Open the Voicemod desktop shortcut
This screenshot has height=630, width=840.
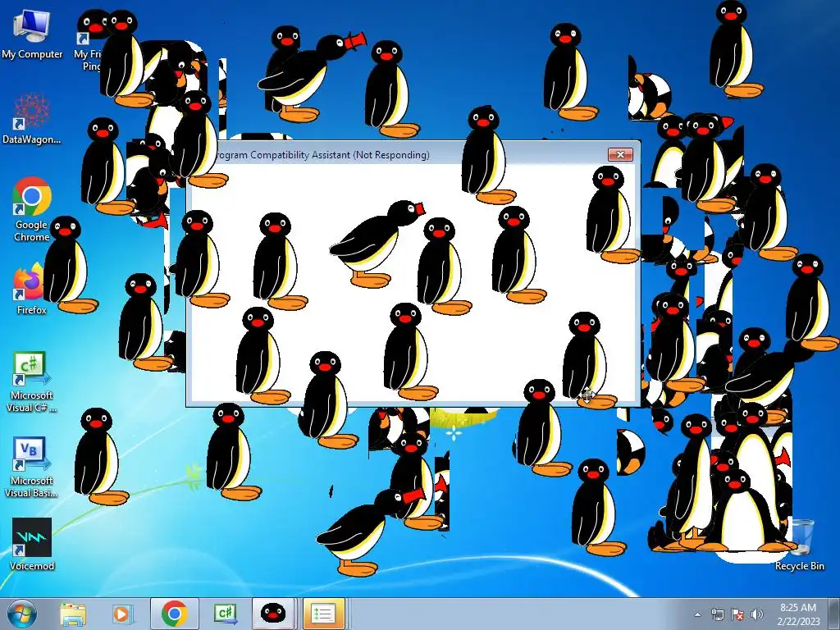coord(32,545)
